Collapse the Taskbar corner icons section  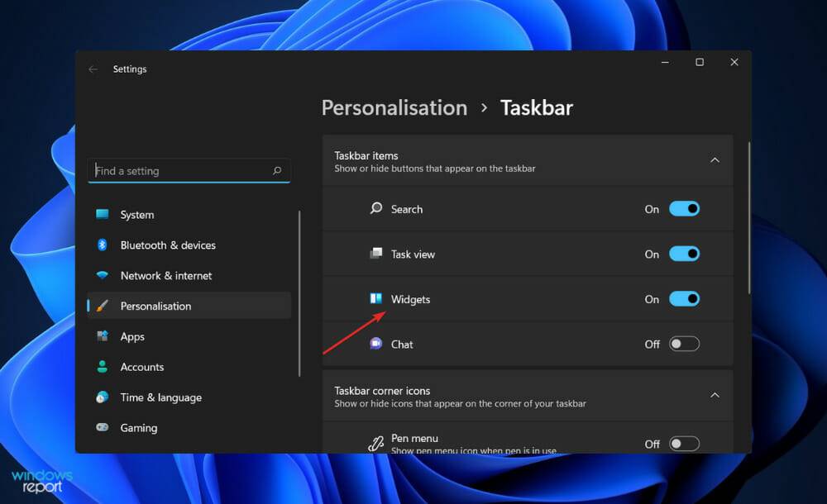715,396
